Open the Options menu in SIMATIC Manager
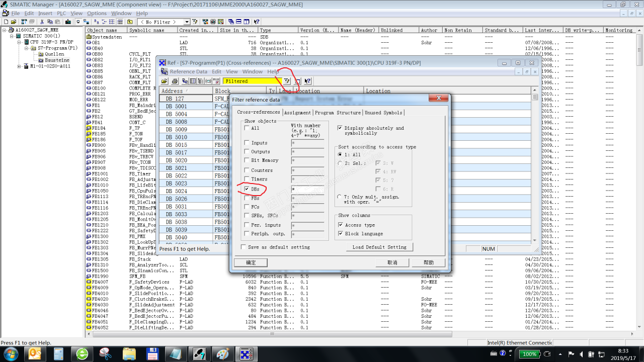This screenshot has height=362, width=644. point(97,14)
